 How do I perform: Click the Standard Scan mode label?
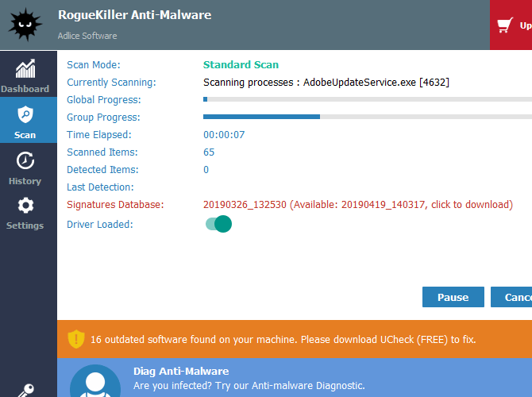[x=241, y=64]
